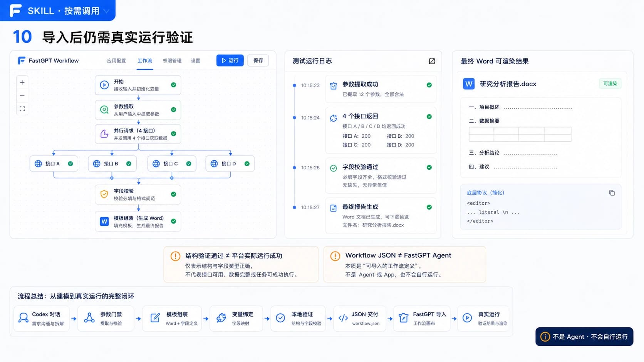Click the 真实运行 play icon
Image resolution: width=644 pixels, height=362 pixels.
(x=467, y=318)
